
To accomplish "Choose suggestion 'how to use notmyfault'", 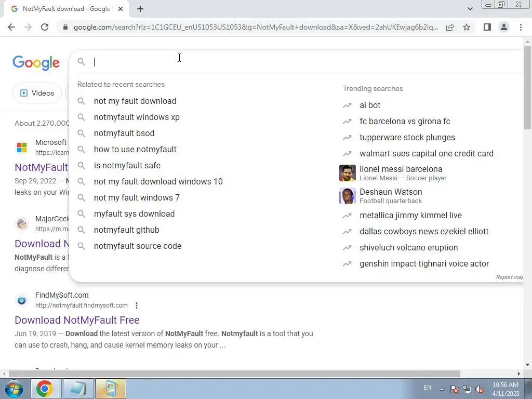I will (135, 149).
